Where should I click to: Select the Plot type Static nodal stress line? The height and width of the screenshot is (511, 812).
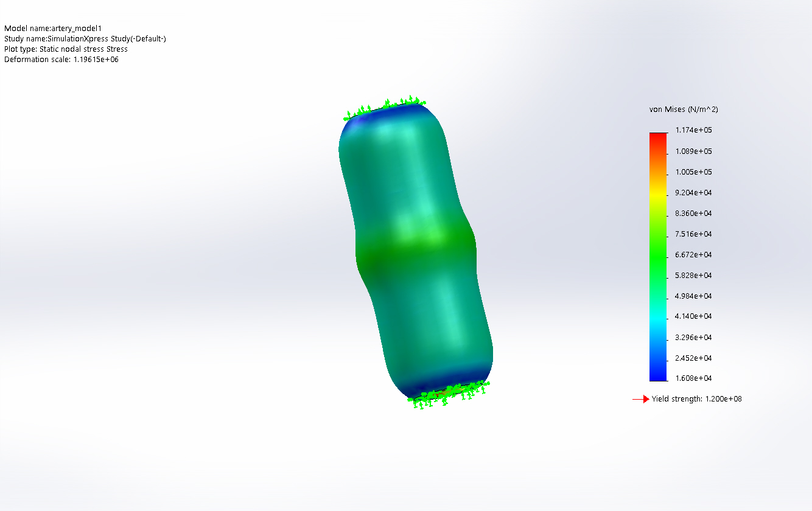(x=66, y=49)
